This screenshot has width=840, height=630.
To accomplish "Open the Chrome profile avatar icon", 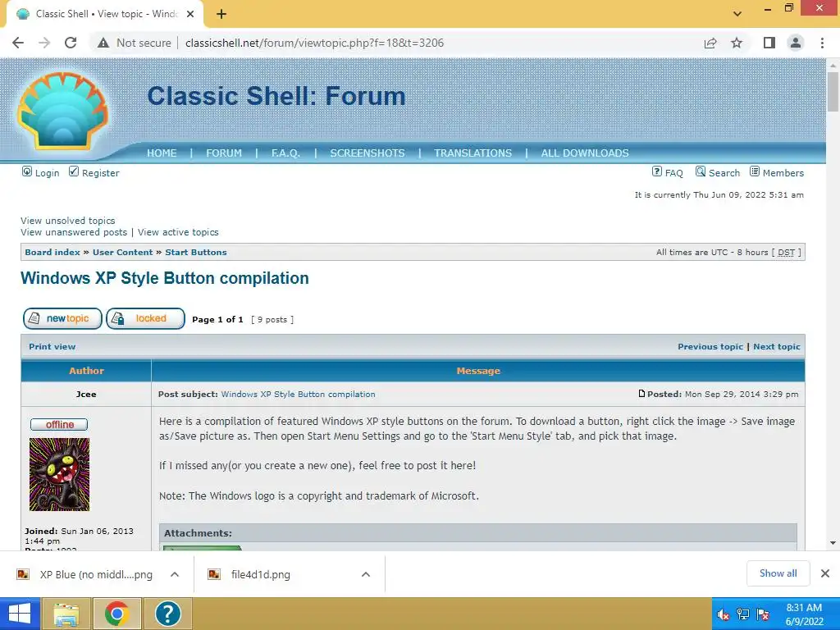I will [x=796, y=43].
